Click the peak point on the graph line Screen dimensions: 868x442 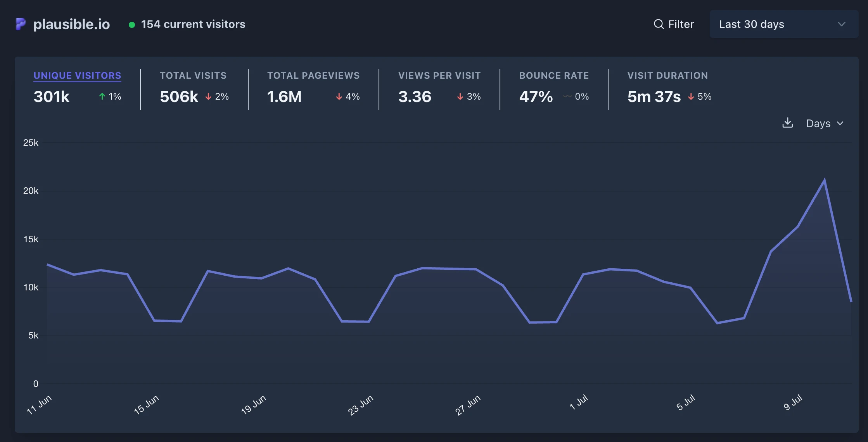[x=824, y=180]
